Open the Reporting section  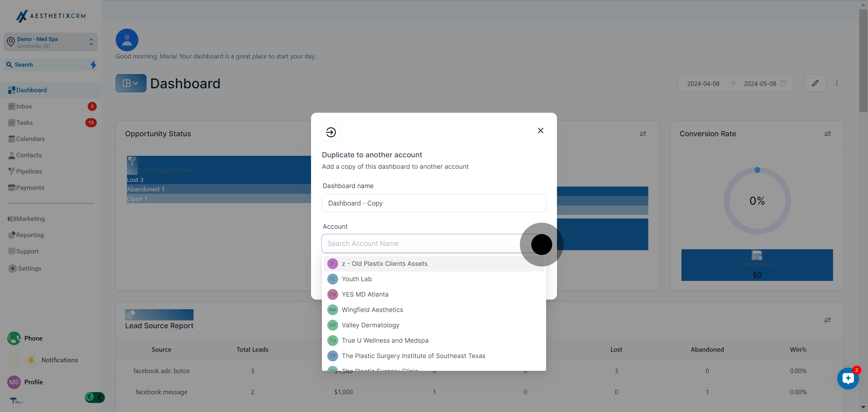click(30, 235)
